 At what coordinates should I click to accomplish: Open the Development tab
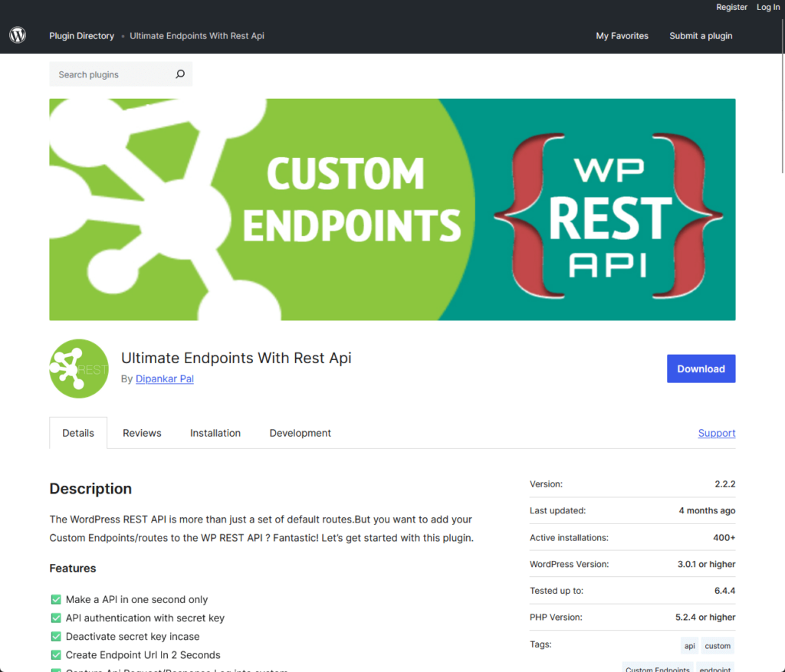pyautogui.click(x=301, y=433)
